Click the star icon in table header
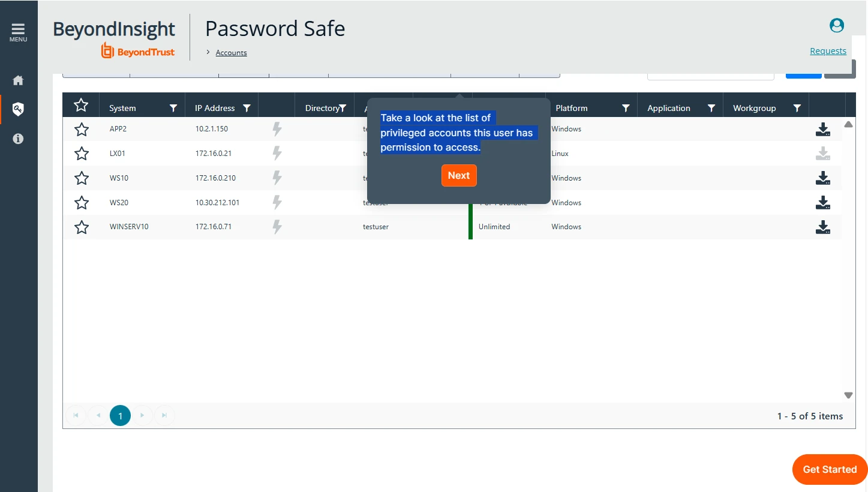 pyautogui.click(x=81, y=106)
